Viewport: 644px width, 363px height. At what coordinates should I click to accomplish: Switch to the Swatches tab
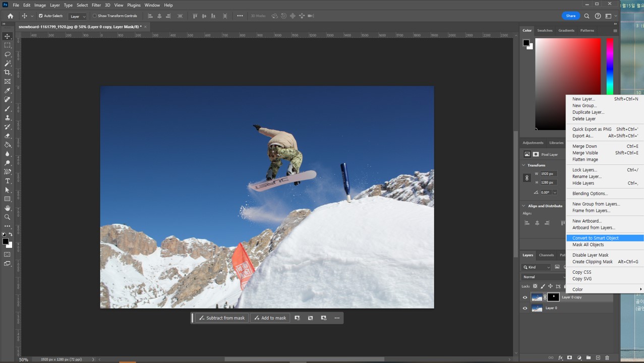(545, 30)
